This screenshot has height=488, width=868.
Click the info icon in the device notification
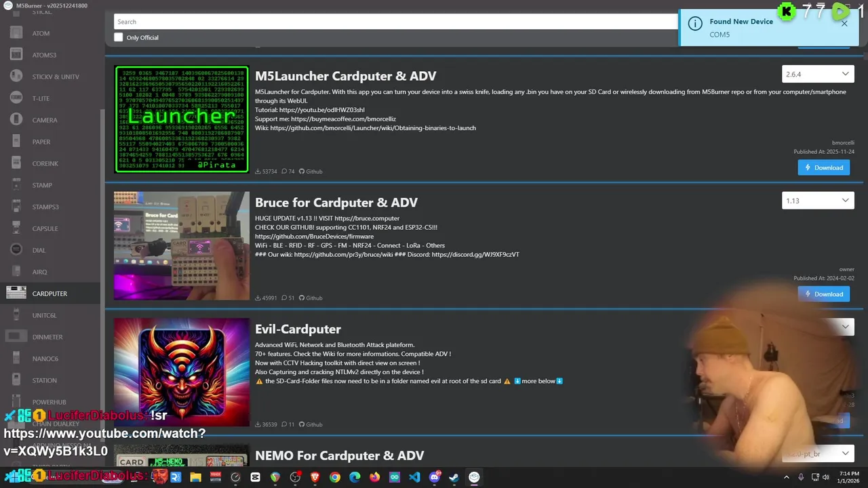click(695, 24)
